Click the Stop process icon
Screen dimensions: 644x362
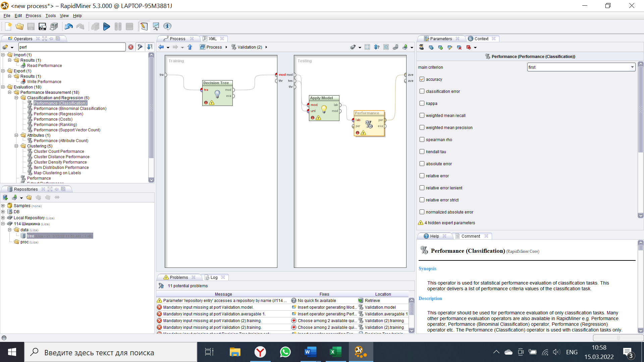(129, 26)
